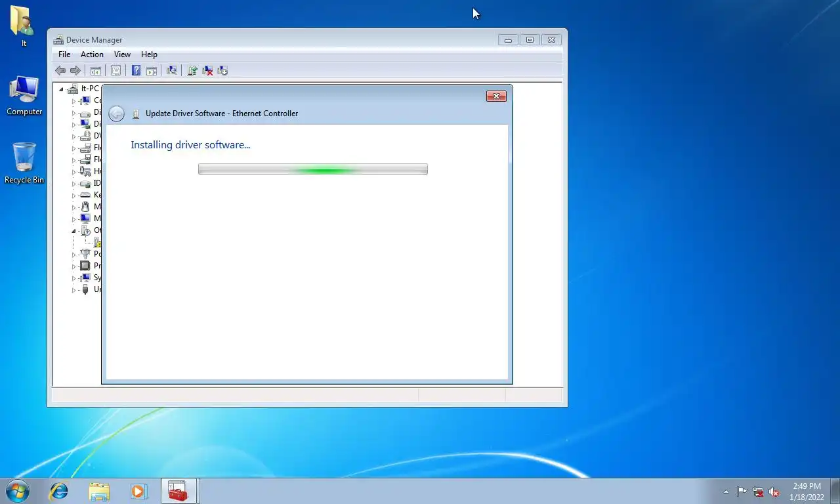The image size is (840, 504).
Task: Open the Help menu
Action: (x=149, y=54)
